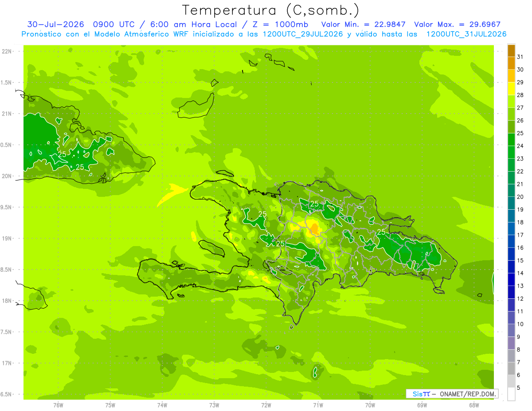Image resolution: width=532 pixels, height=411 pixels.
Task: Click the "68W" longitude label
Action: (x=474, y=405)
